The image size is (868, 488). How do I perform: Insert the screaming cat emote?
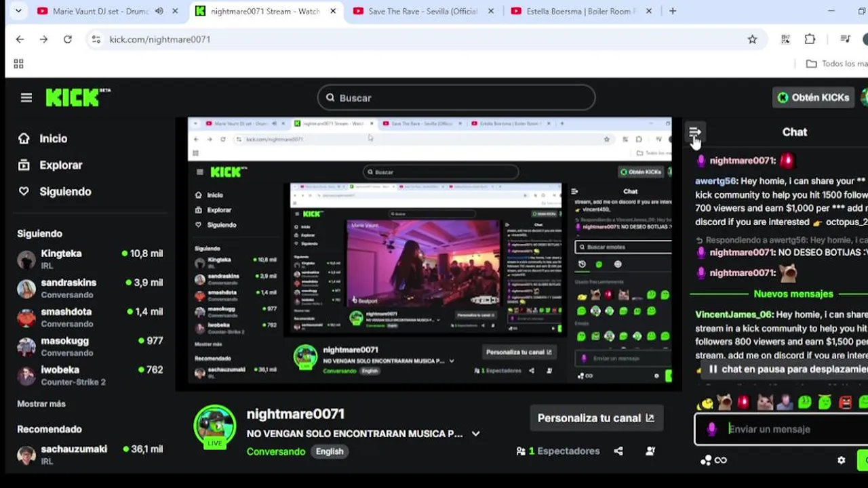724,403
